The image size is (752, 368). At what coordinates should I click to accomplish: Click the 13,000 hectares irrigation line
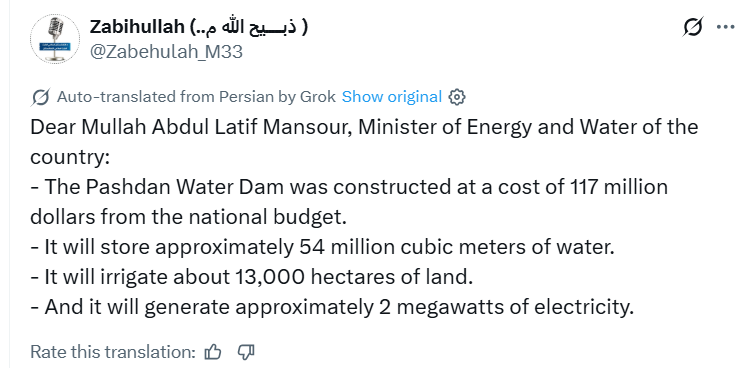click(252, 277)
